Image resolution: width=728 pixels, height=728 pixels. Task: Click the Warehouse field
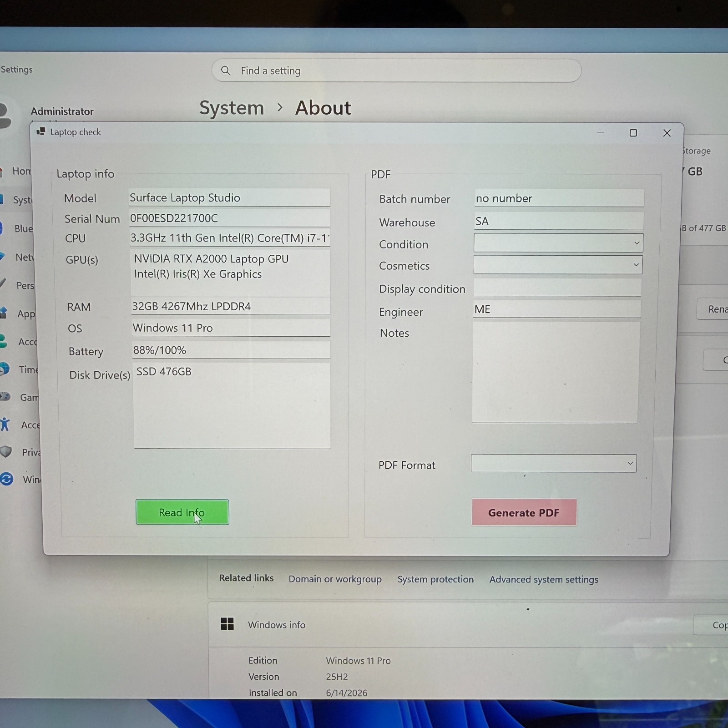[x=559, y=221]
